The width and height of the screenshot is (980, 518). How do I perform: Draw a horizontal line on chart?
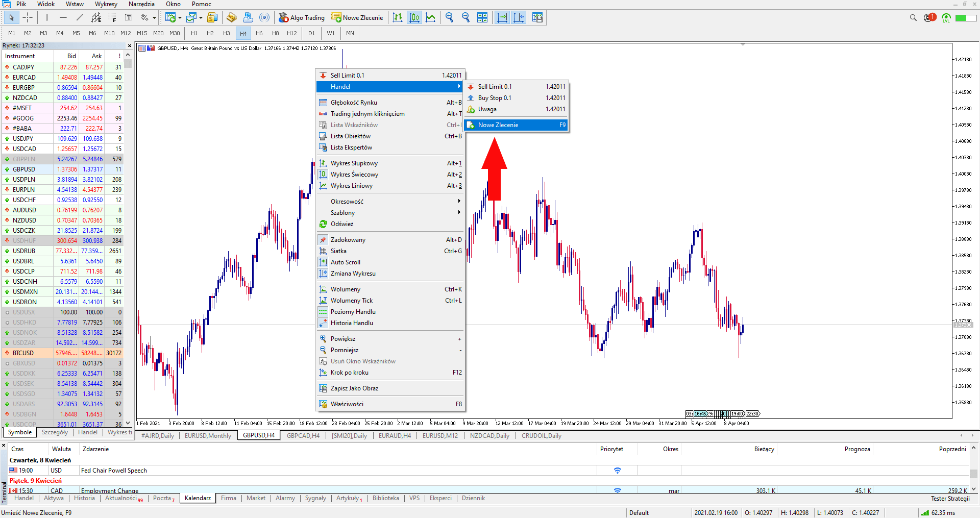coord(63,17)
